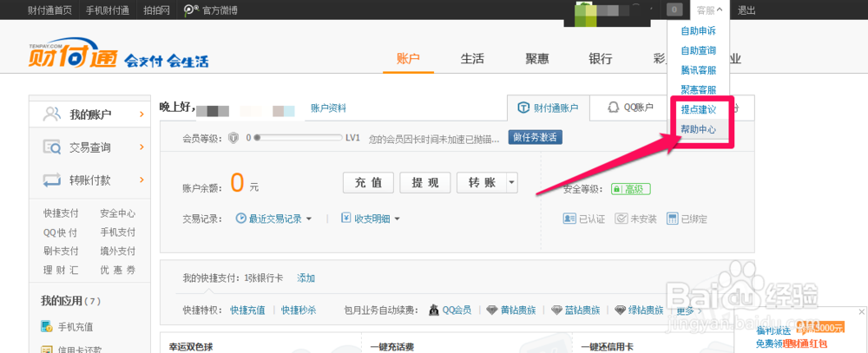868x353 pixels.
Task: Open the 境外支付 sidebar link
Action: click(x=118, y=252)
